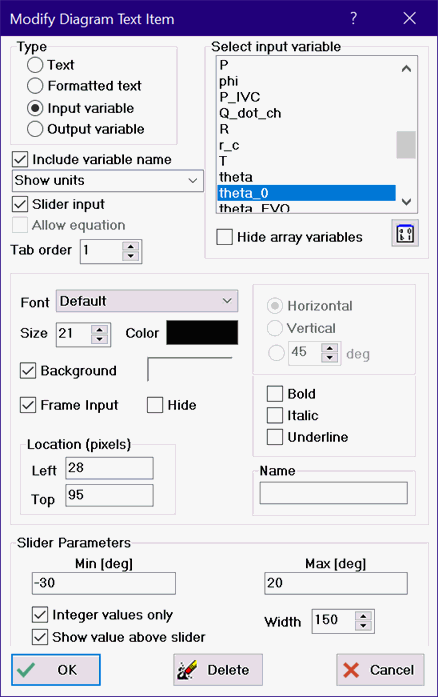Increase slider Width with up arrow

pos(364,616)
